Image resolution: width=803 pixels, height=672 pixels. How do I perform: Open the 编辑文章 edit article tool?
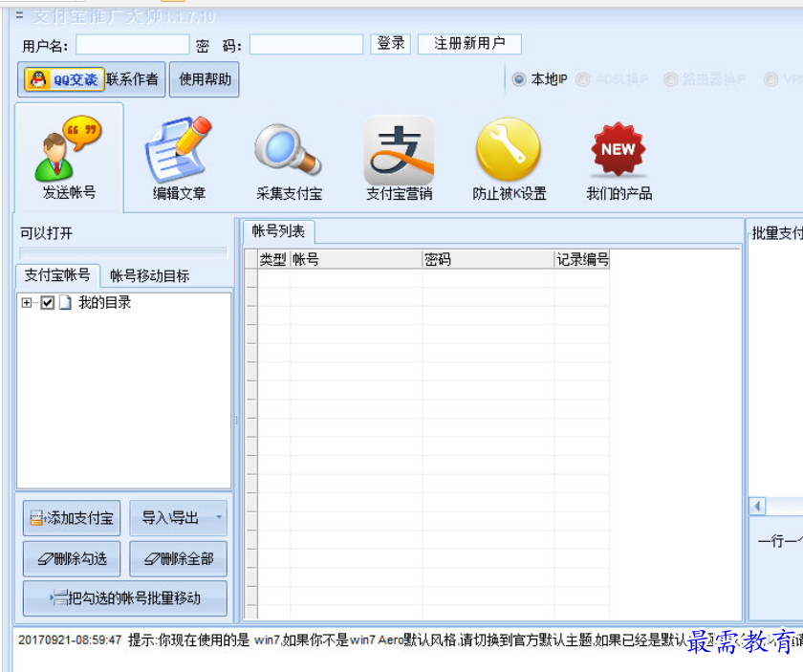point(179,159)
